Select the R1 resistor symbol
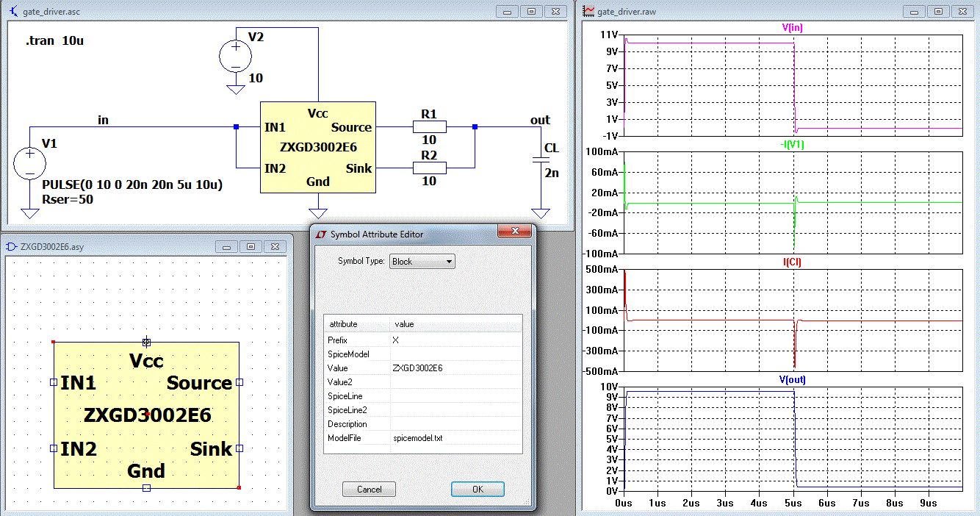This screenshot has height=516, width=980. [430, 127]
